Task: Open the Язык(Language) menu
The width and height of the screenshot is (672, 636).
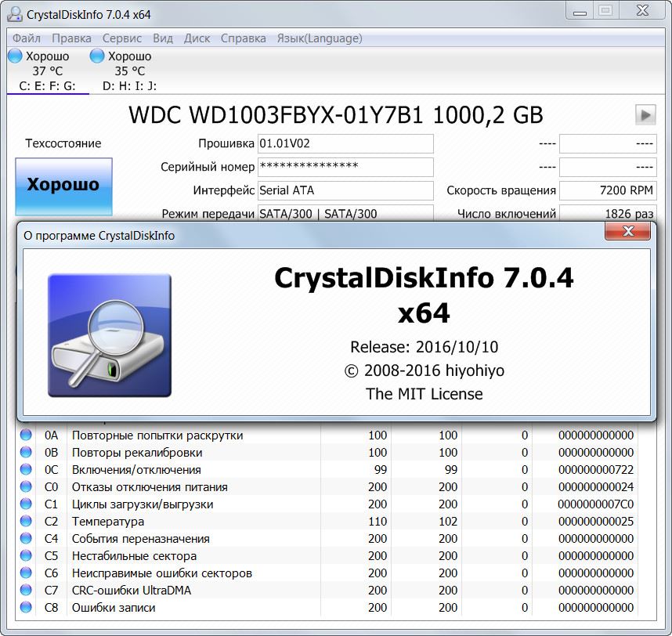Action: 320,38
